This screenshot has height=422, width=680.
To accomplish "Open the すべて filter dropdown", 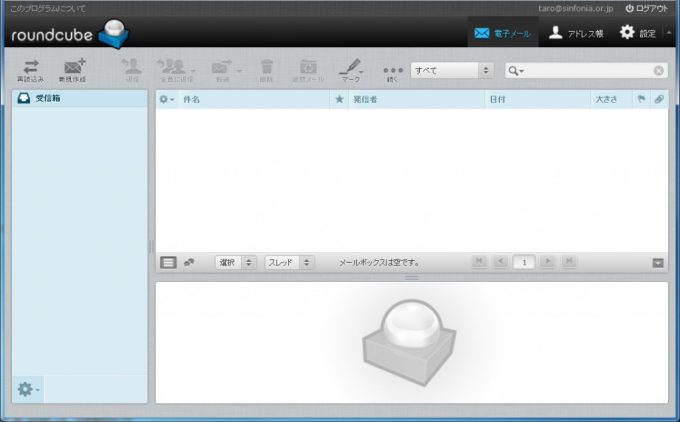I will tap(451, 70).
